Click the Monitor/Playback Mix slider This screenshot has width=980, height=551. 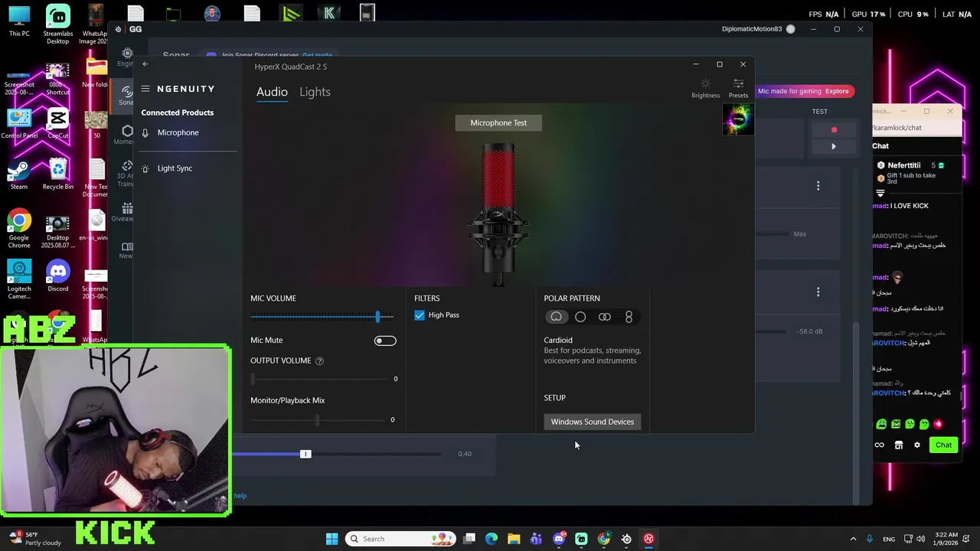316,419
